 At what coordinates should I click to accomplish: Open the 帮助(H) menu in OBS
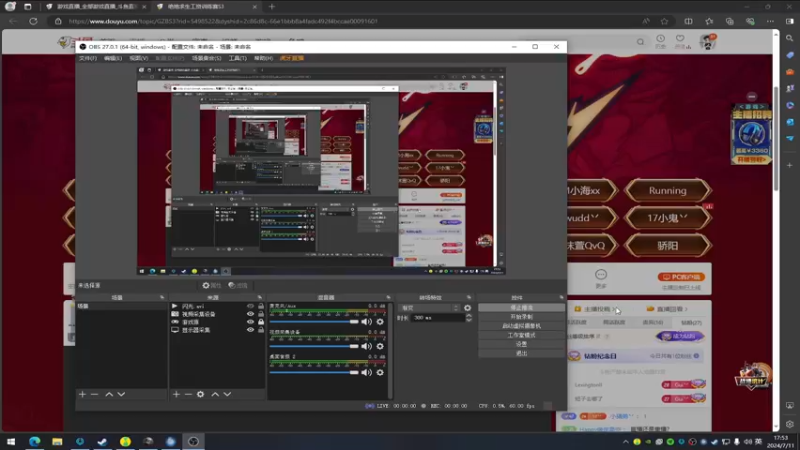point(263,58)
